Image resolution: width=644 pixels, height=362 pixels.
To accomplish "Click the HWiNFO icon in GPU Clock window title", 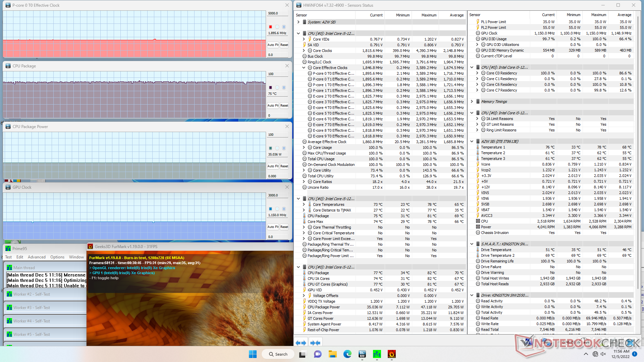I will point(8,187).
